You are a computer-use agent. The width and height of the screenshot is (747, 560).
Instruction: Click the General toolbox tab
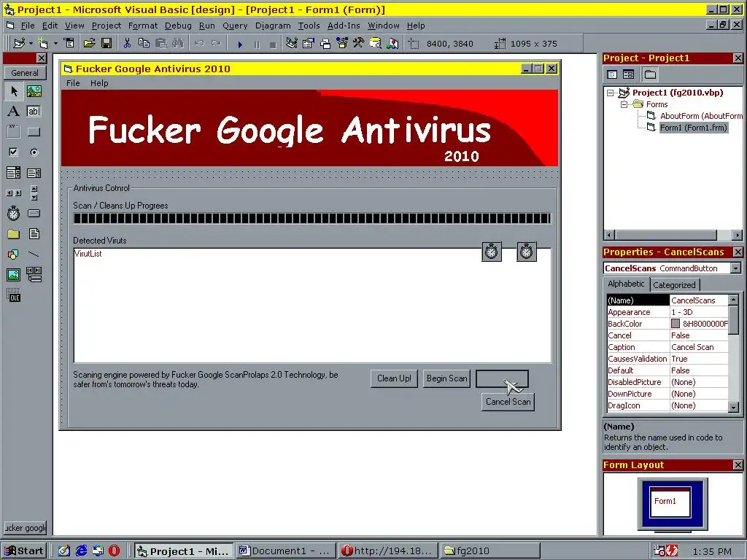(x=25, y=73)
